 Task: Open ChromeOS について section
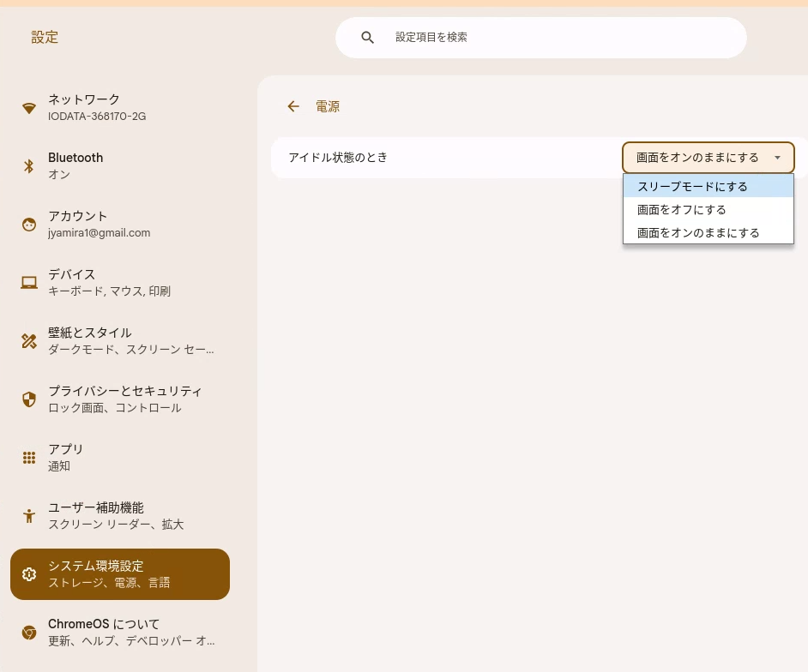pyautogui.click(x=119, y=633)
